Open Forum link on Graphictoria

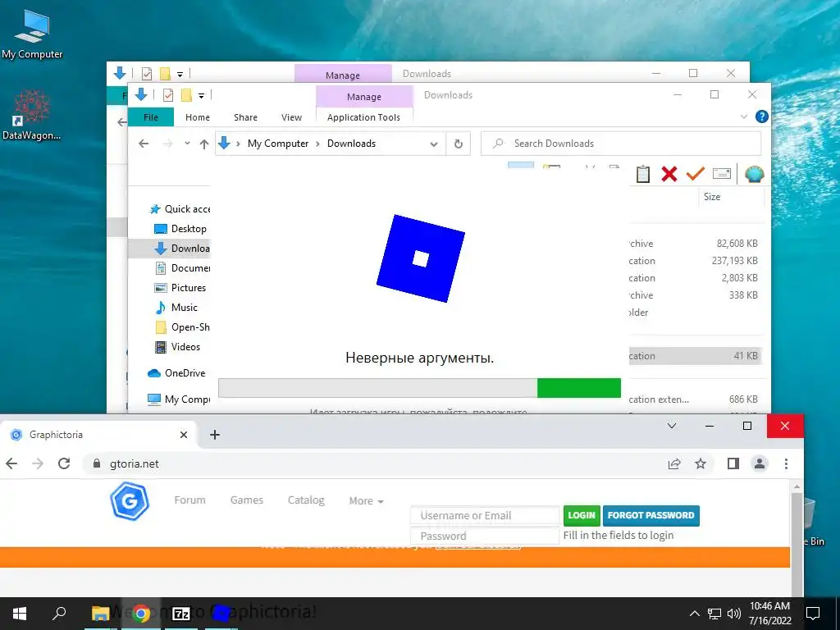(189, 500)
